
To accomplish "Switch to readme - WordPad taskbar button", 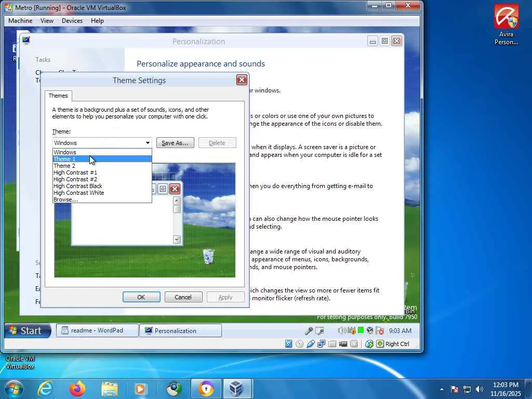I will pos(97,330).
